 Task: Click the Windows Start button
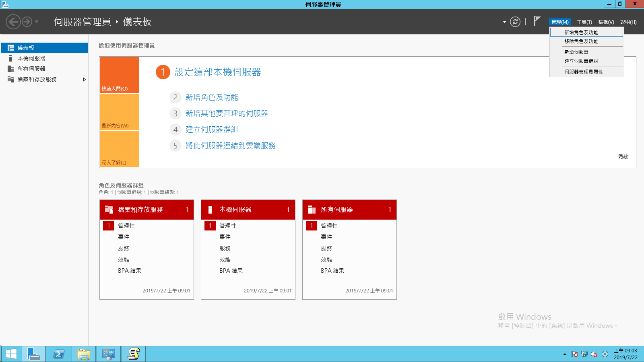11,354
